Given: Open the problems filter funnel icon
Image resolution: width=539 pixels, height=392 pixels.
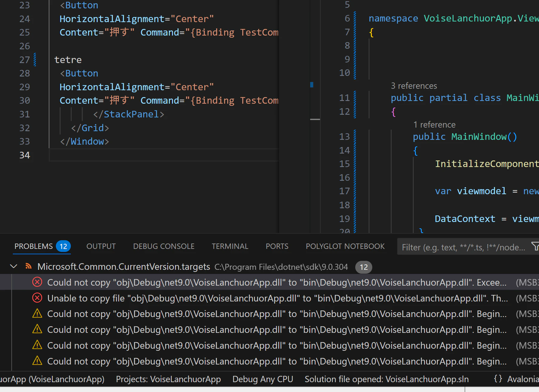Looking at the screenshot, I should (535, 246).
